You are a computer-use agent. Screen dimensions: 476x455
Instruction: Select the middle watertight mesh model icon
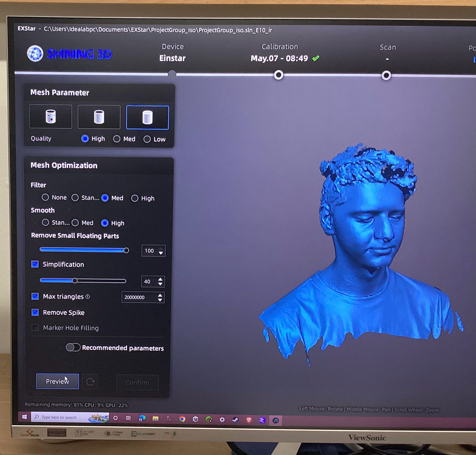click(99, 117)
